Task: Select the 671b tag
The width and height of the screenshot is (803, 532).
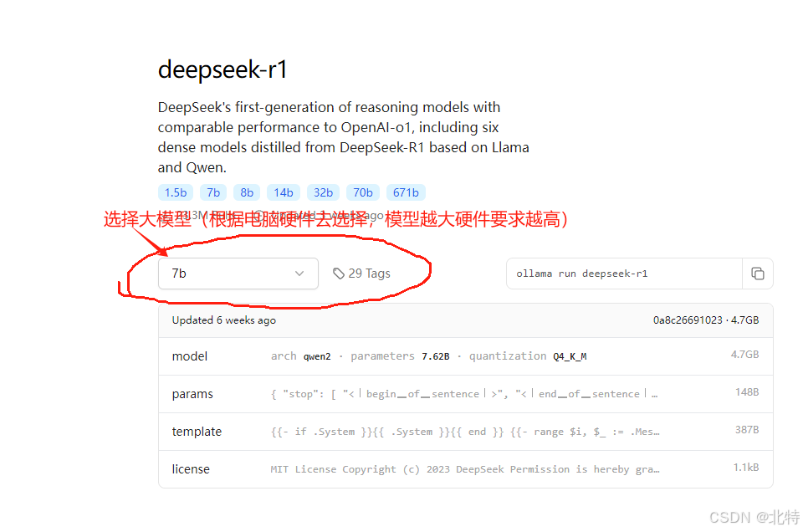Action: [406, 192]
